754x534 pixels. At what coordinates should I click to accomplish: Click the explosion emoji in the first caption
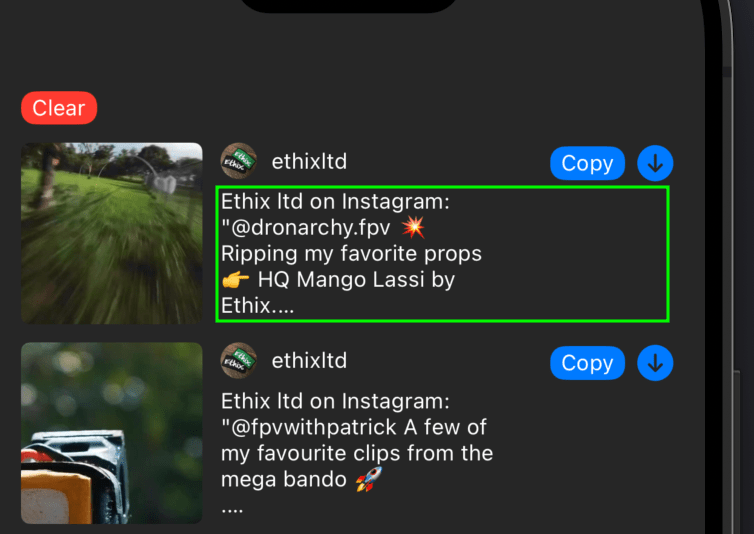click(413, 227)
